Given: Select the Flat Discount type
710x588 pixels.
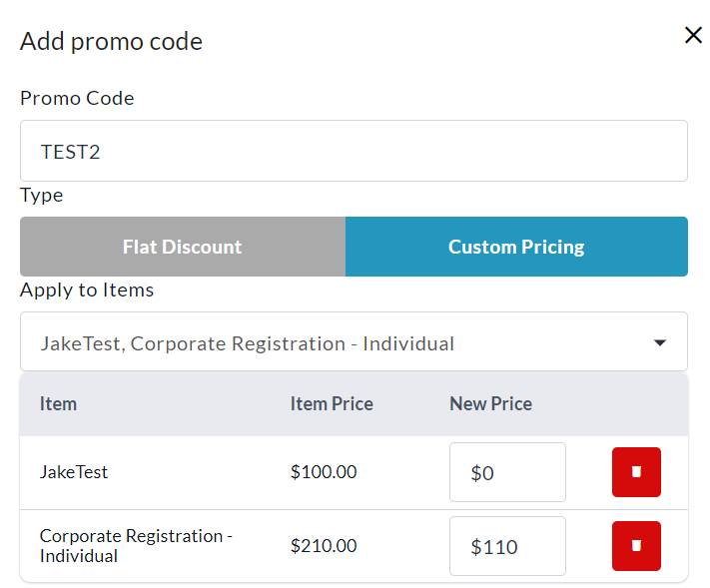Looking at the screenshot, I should coord(183,247).
